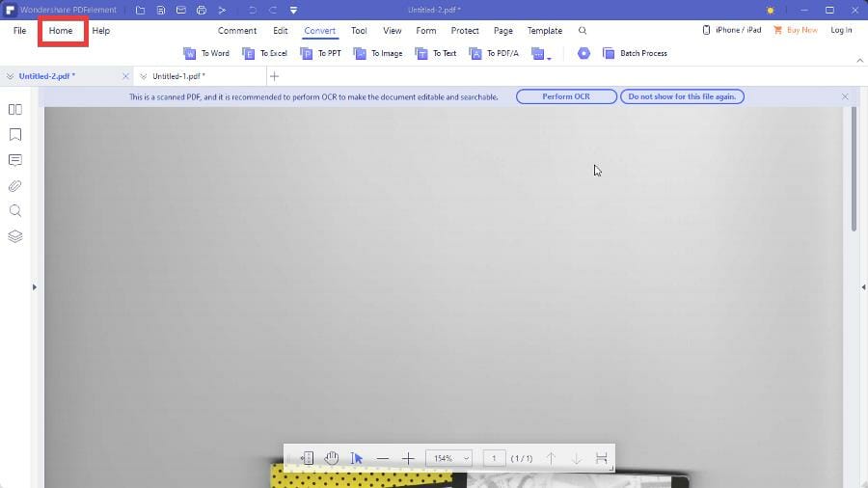This screenshot has width=868, height=488.
Task: Close the Untitled-2.pdf tab
Action: pyautogui.click(x=125, y=76)
